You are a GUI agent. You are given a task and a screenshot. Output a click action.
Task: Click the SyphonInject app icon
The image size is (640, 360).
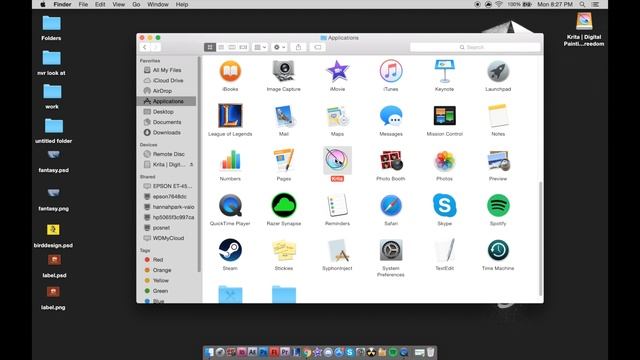click(x=337, y=250)
